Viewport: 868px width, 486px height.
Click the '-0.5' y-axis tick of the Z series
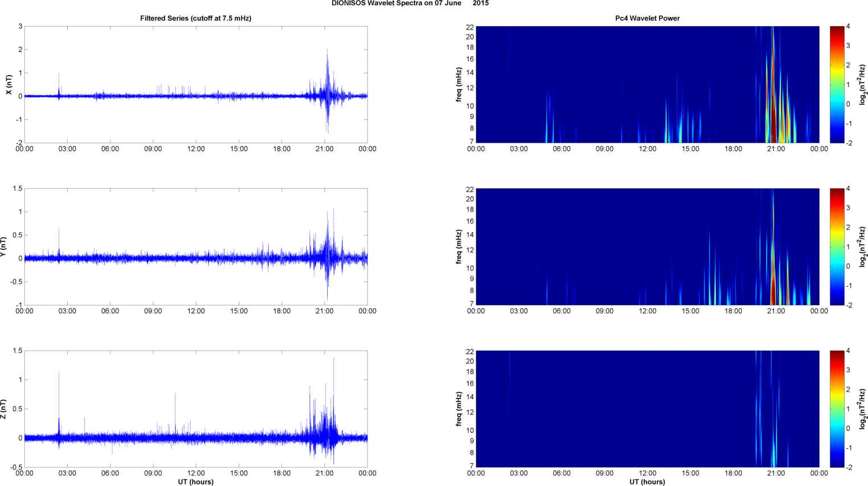pyautogui.click(x=17, y=467)
